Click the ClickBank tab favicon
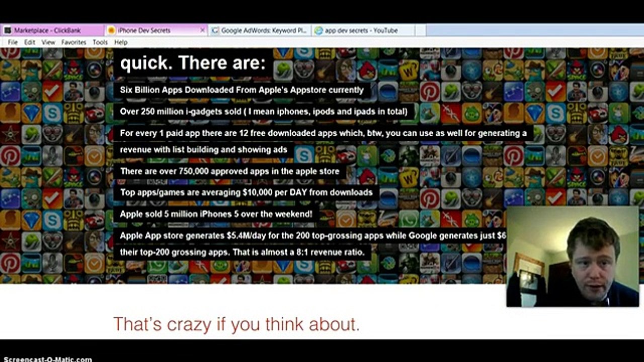 (x=8, y=30)
